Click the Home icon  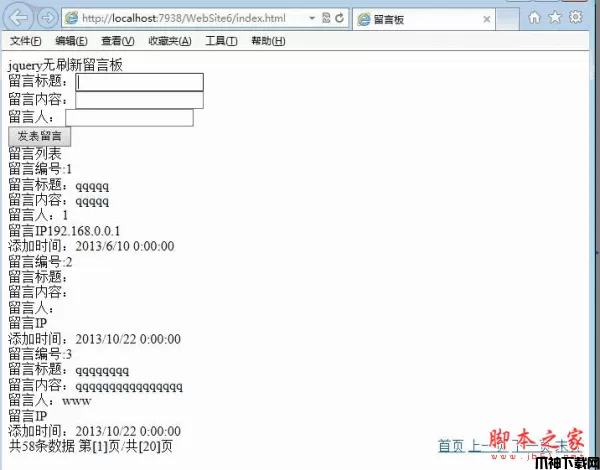pos(535,17)
